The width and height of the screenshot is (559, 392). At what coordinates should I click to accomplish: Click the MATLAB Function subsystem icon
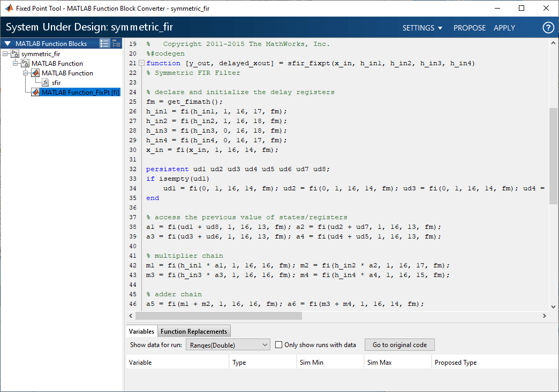coord(25,64)
